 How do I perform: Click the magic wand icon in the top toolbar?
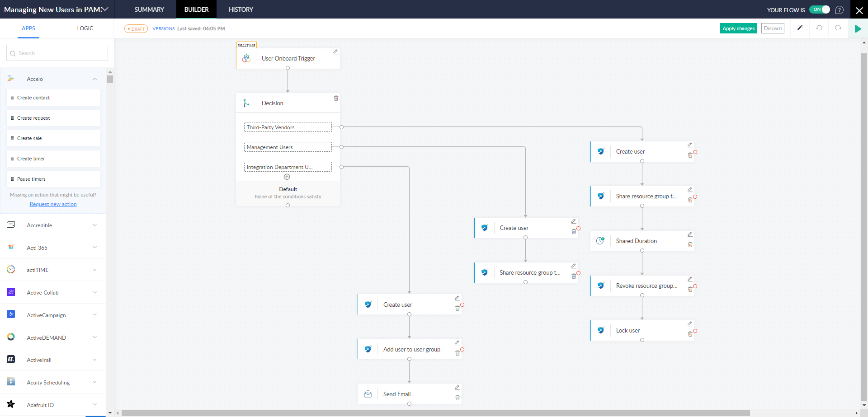[800, 28]
